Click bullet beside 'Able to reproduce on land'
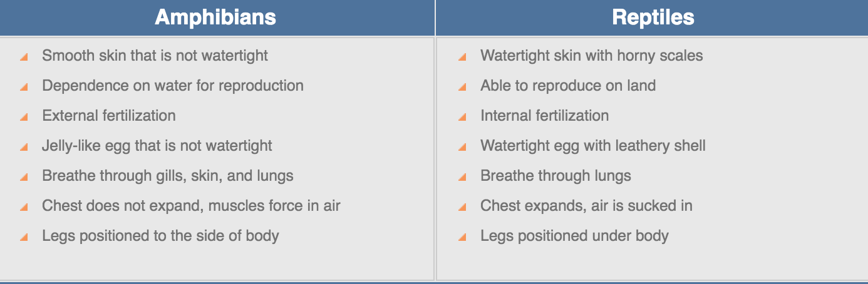868x284 pixels. click(x=463, y=87)
